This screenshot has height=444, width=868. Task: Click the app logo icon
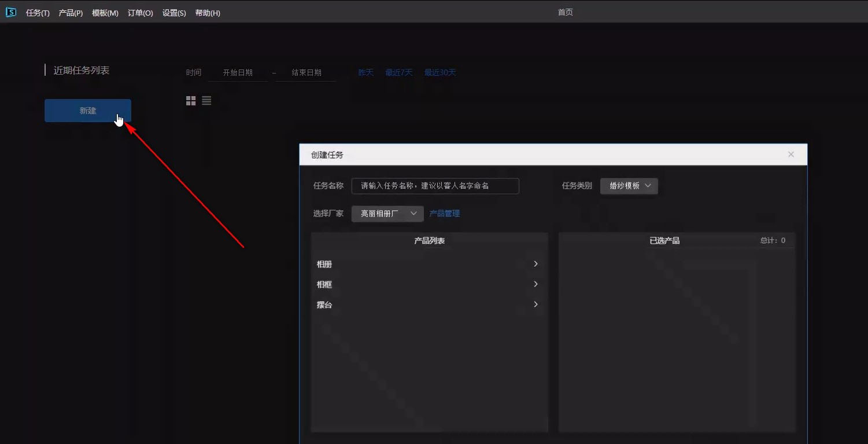tap(10, 12)
